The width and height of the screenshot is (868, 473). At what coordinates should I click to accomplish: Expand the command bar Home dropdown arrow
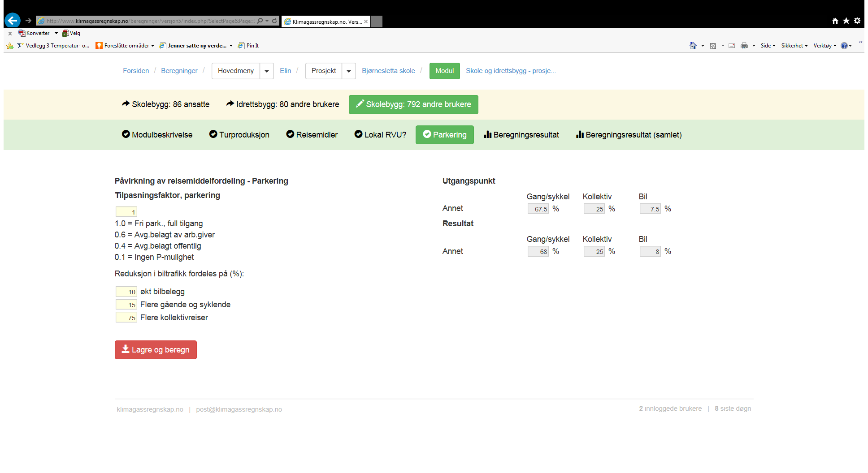click(703, 46)
